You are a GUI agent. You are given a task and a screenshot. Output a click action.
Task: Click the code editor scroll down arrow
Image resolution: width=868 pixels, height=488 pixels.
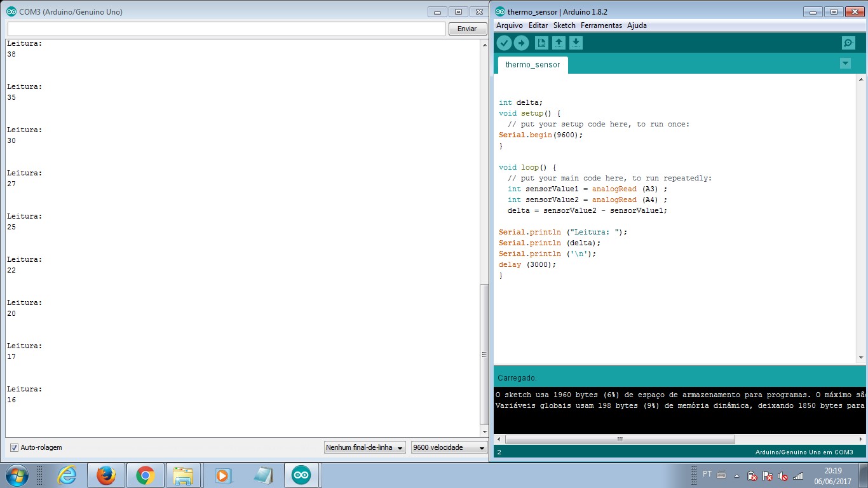[x=862, y=358]
